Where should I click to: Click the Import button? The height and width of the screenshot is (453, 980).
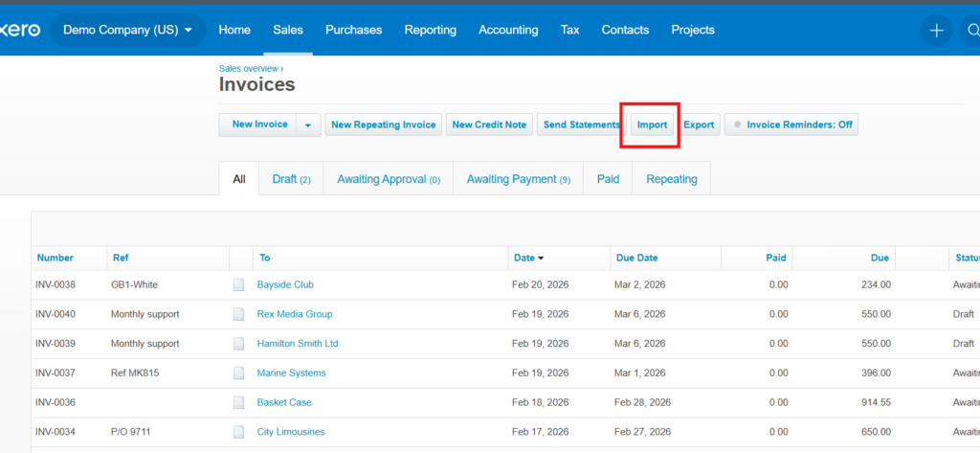(x=652, y=125)
